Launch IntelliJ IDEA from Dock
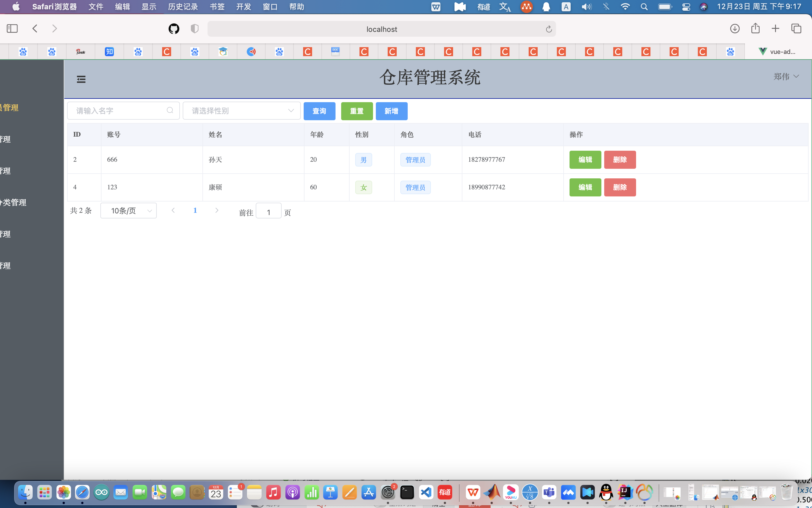The height and width of the screenshot is (508, 812). (625, 492)
